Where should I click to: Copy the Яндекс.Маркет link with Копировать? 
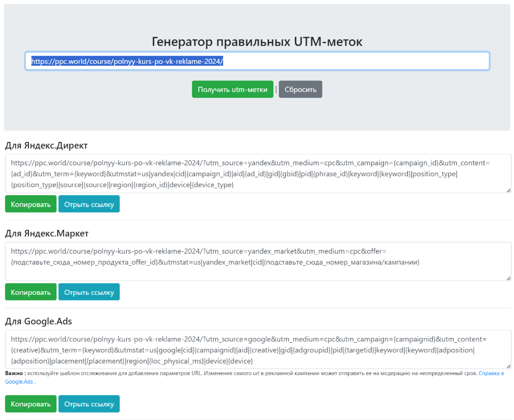31,292
